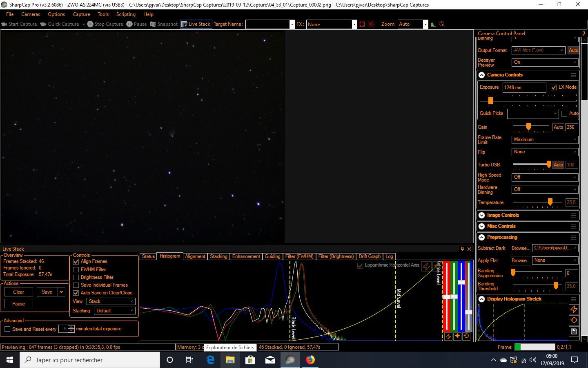Screen dimensions: 588x368
Task: Click the Exposure slider handle
Action: (490, 101)
